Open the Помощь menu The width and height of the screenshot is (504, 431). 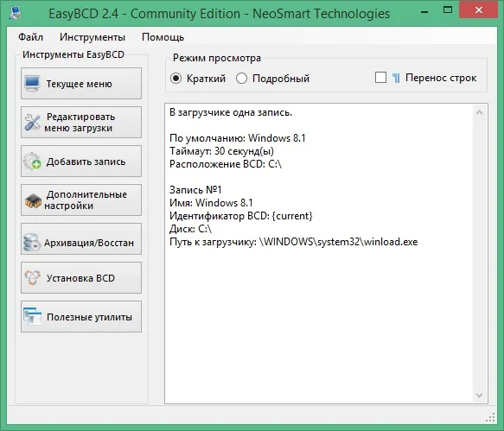tap(163, 37)
